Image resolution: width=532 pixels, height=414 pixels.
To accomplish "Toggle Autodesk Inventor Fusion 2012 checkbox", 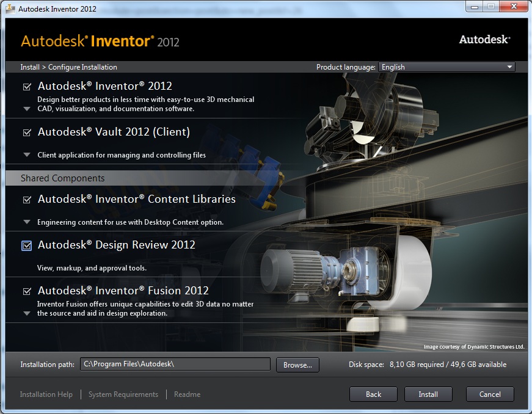I will 27,291.
